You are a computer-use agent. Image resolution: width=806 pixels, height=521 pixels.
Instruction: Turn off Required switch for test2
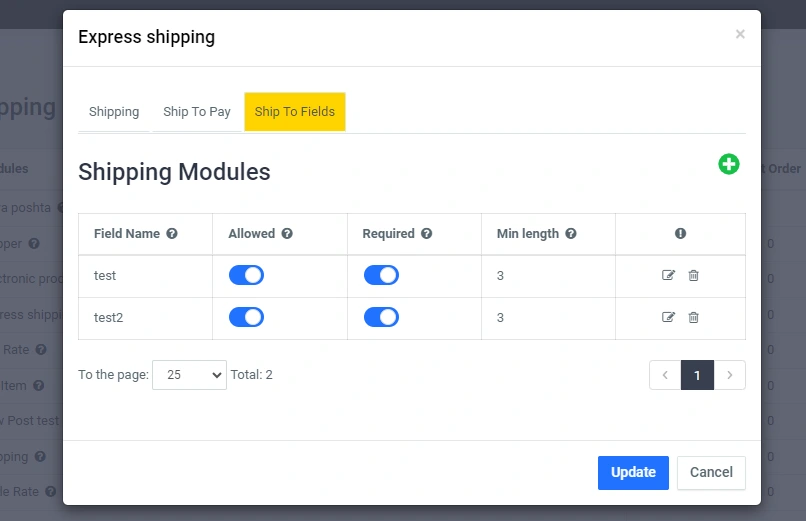click(x=381, y=317)
